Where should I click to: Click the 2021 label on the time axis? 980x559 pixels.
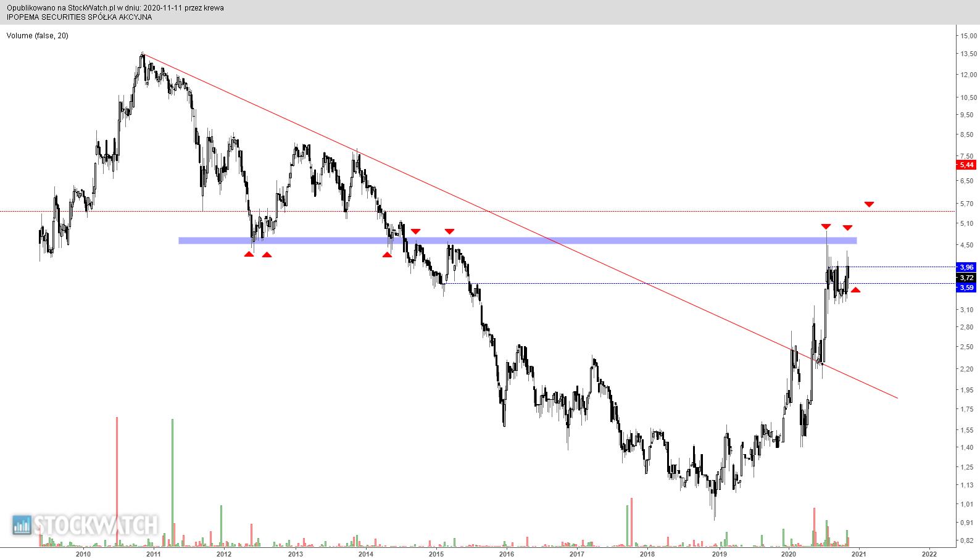click(x=859, y=554)
